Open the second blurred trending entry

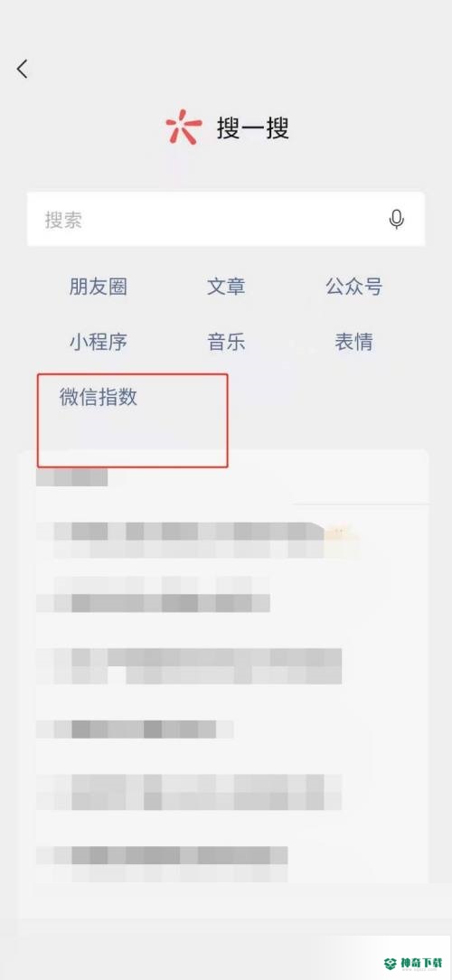[x=153, y=594]
